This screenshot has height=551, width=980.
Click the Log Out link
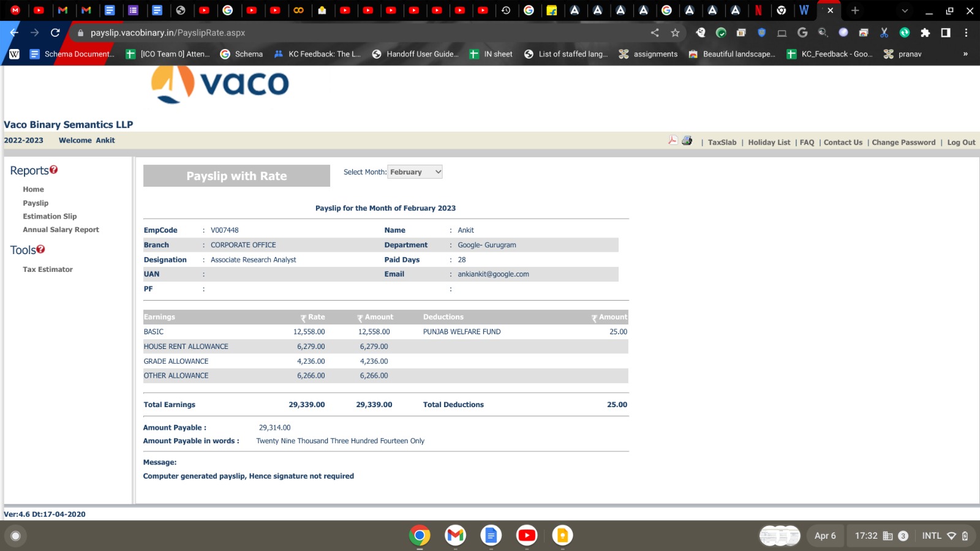[x=961, y=142]
